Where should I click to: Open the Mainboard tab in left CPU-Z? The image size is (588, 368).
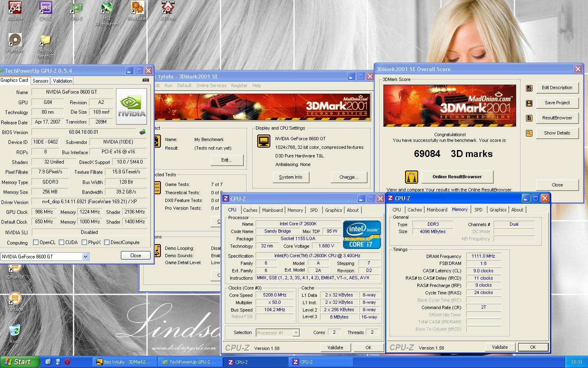click(x=272, y=210)
